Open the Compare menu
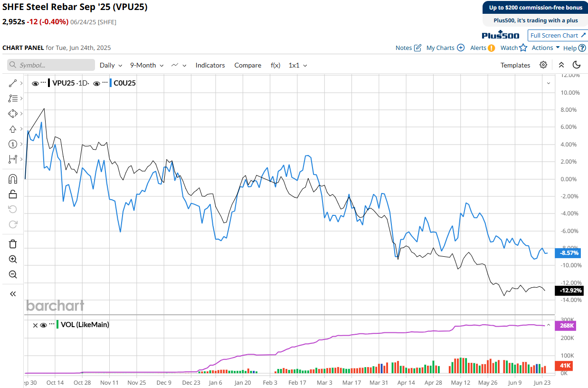 pos(247,65)
